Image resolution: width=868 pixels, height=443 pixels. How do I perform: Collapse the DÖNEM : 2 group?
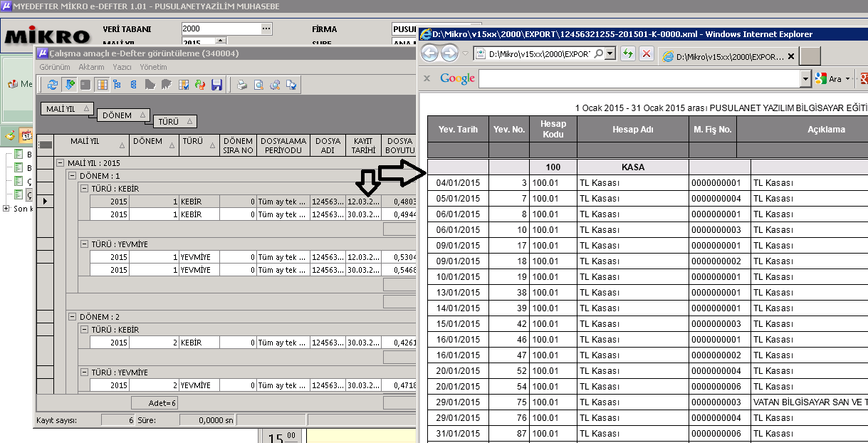click(x=72, y=317)
